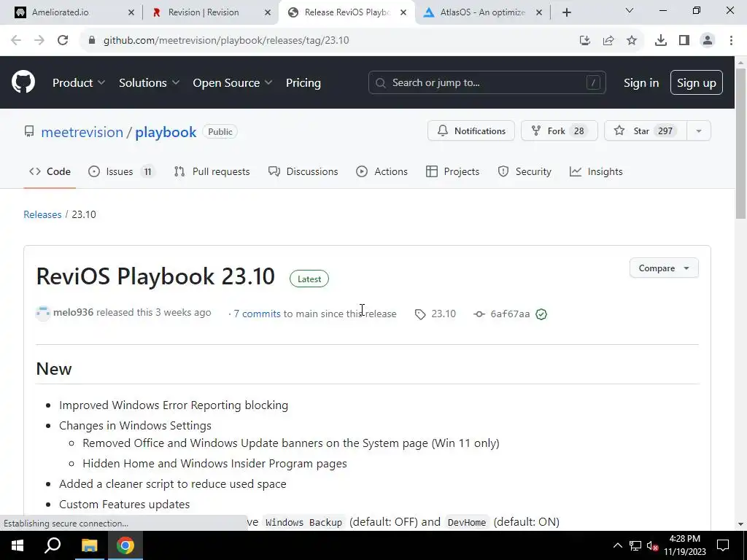Open Windows Start menu
The width and height of the screenshot is (747, 560).
[x=18, y=545]
